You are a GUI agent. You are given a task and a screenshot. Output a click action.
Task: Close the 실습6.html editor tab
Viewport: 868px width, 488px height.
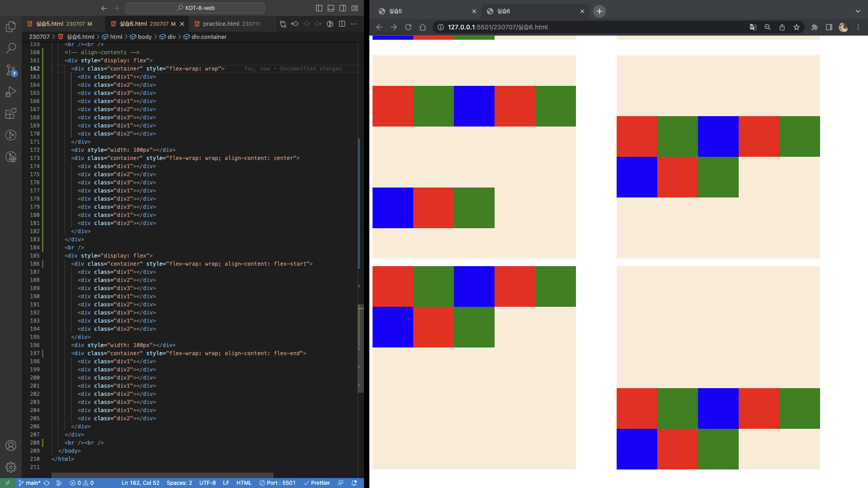coord(182,24)
